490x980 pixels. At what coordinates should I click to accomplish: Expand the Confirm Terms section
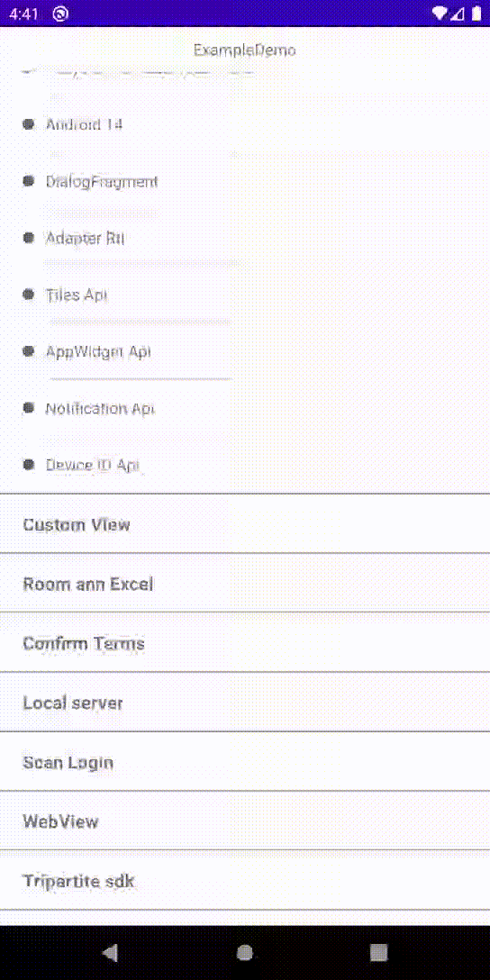(x=245, y=642)
